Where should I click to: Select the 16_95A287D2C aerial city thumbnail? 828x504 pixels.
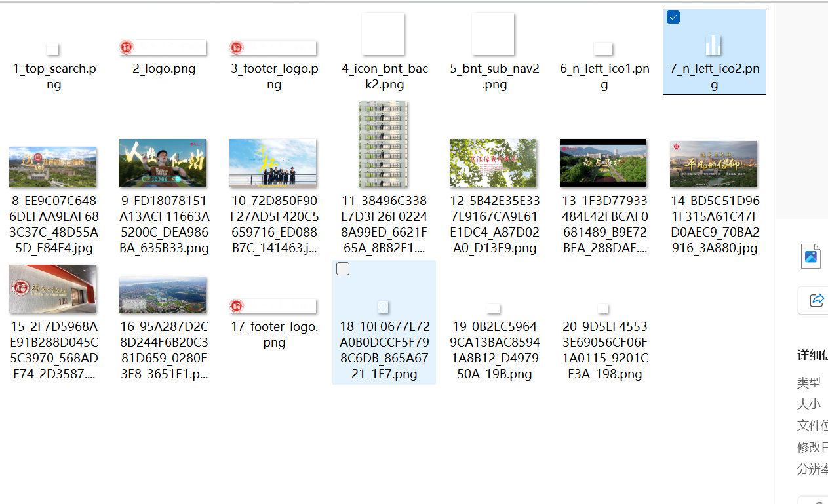pyautogui.click(x=163, y=295)
